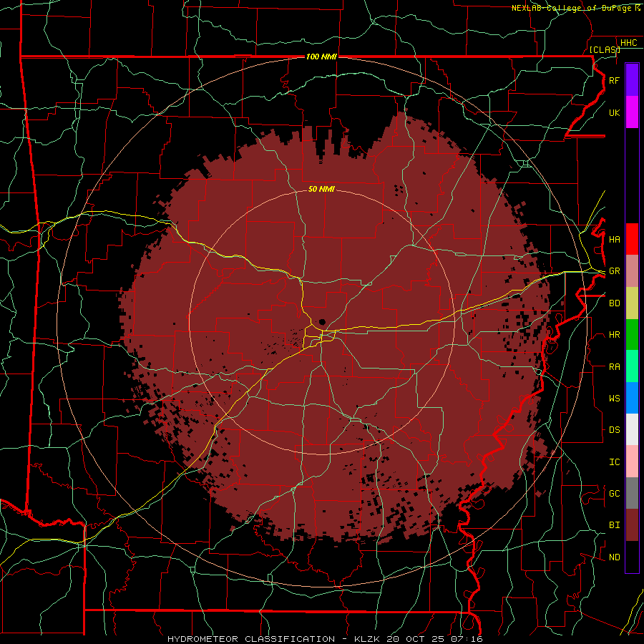
Task: Click the GC legend label
Action: [614, 494]
